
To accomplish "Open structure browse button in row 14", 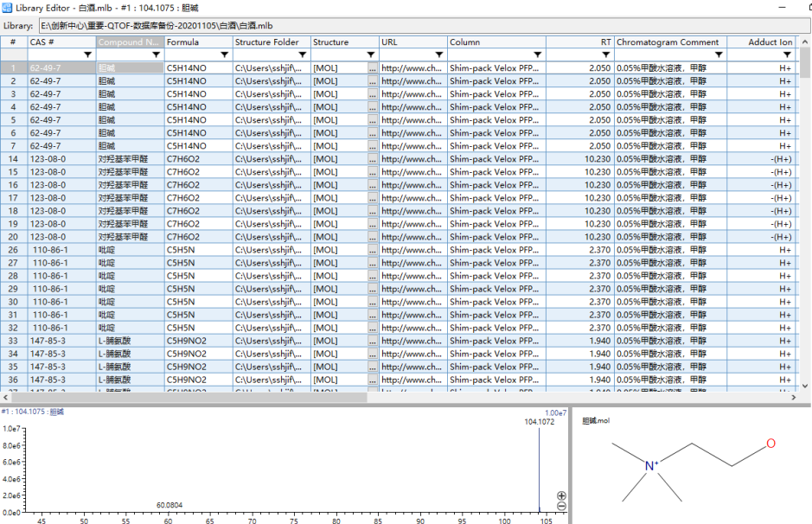I will tap(373, 159).
